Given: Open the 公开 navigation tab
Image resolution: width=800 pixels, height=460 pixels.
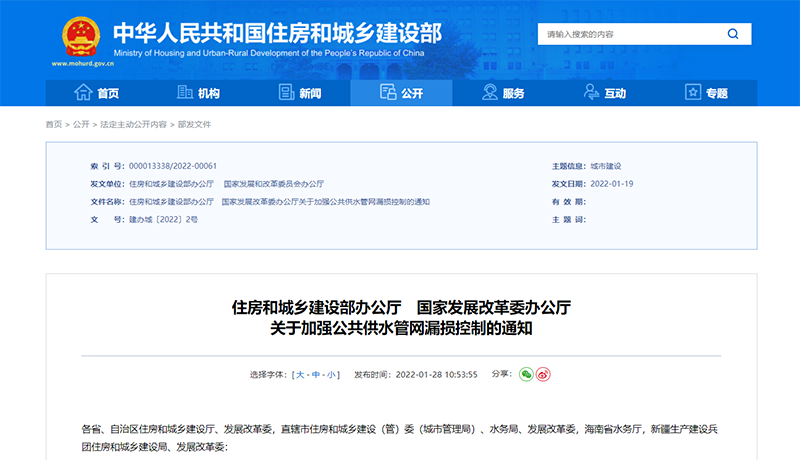Looking at the screenshot, I should coord(401,93).
